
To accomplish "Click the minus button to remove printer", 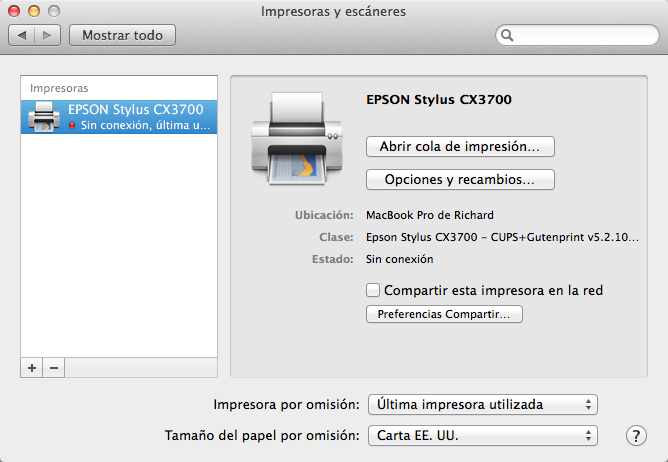I will click(54, 368).
